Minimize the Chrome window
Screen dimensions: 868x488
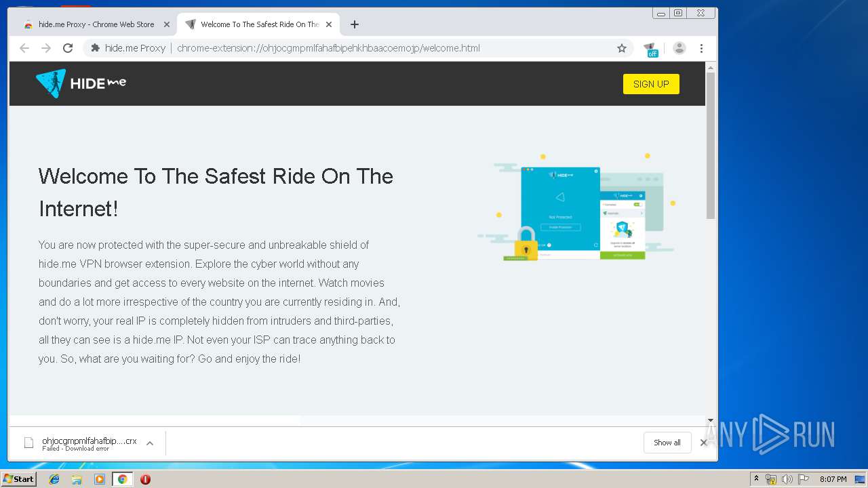tap(661, 13)
